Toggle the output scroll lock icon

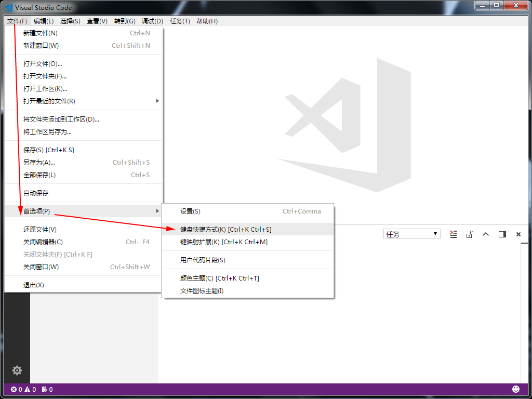(x=470, y=234)
